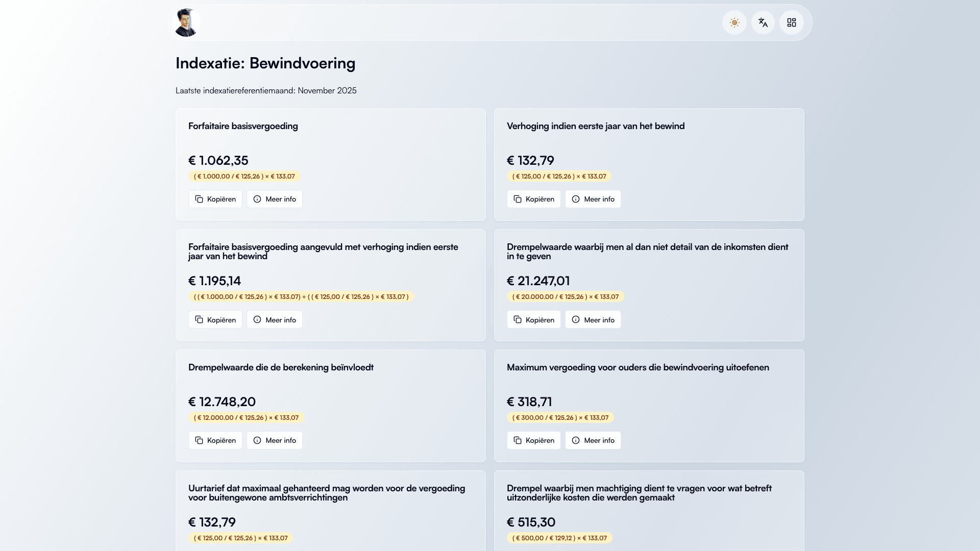
Task: Click copy icon in Verhoging eerste jaar card
Action: pyautogui.click(x=518, y=199)
